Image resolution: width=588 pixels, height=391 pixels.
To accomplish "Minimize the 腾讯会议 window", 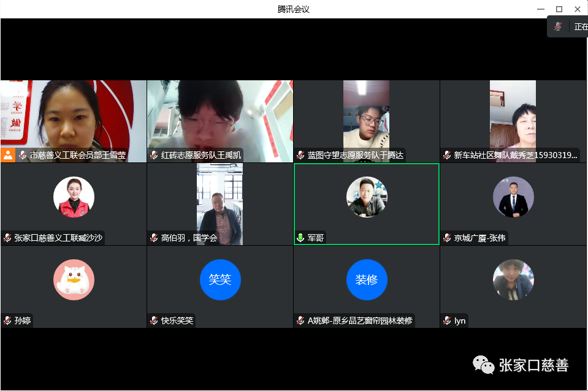I will (x=540, y=9).
